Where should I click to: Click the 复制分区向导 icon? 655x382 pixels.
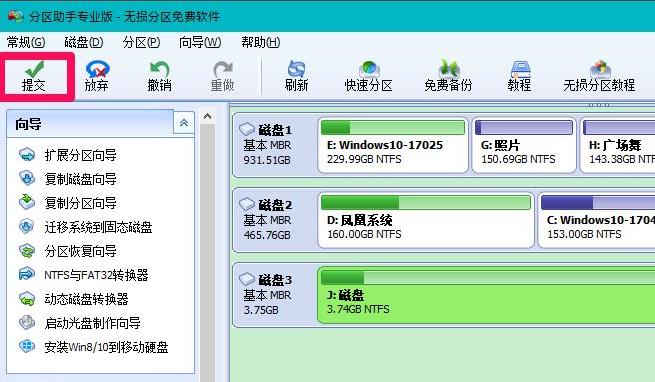(27, 202)
